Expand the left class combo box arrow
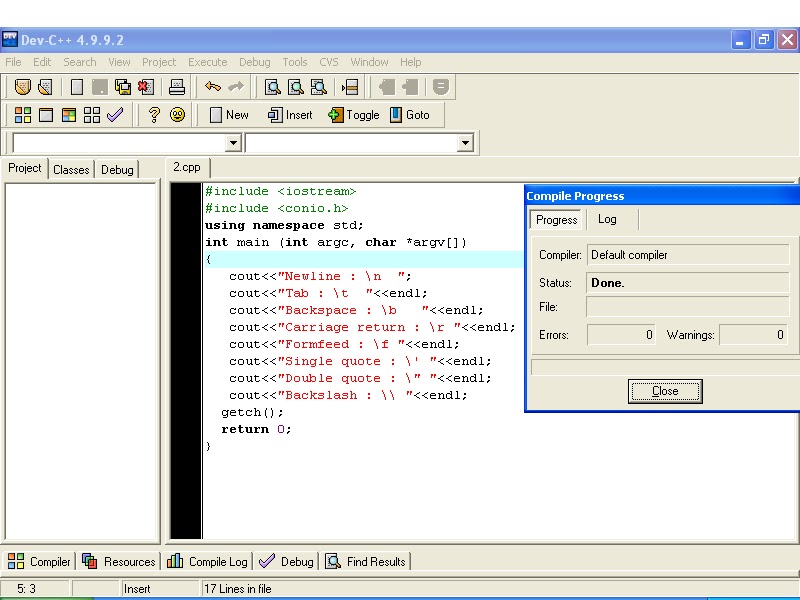This screenshot has height=600, width=800. [233, 142]
